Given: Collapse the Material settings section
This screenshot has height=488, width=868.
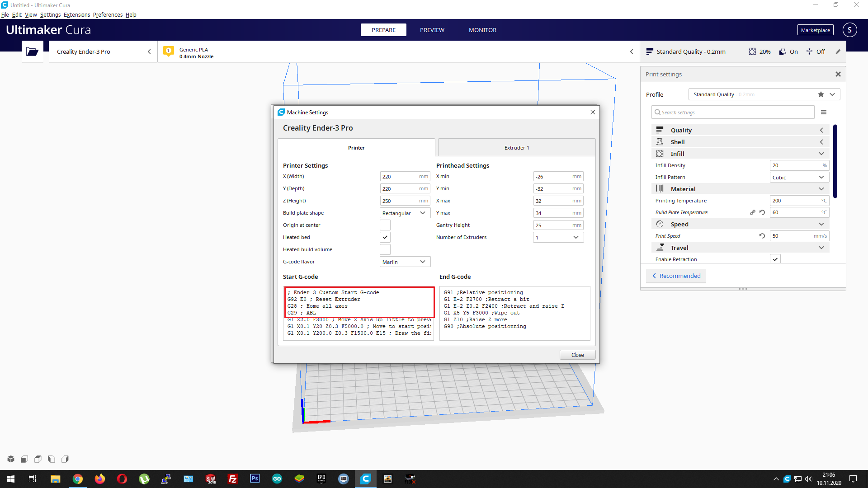Looking at the screenshot, I should tap(741, 189).
